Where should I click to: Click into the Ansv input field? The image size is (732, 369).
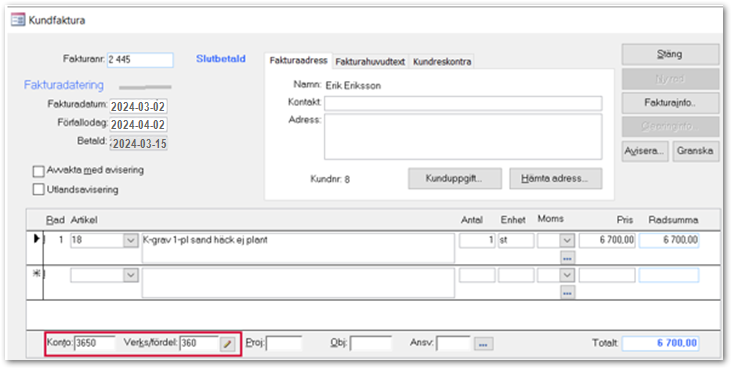click(x=453, y=344)
